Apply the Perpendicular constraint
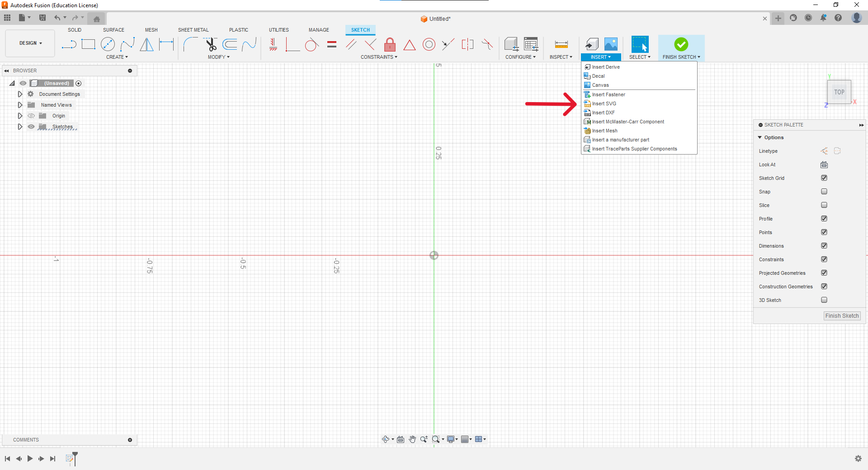This screenshot has width=868, height=470. click(x=370, y=44)
